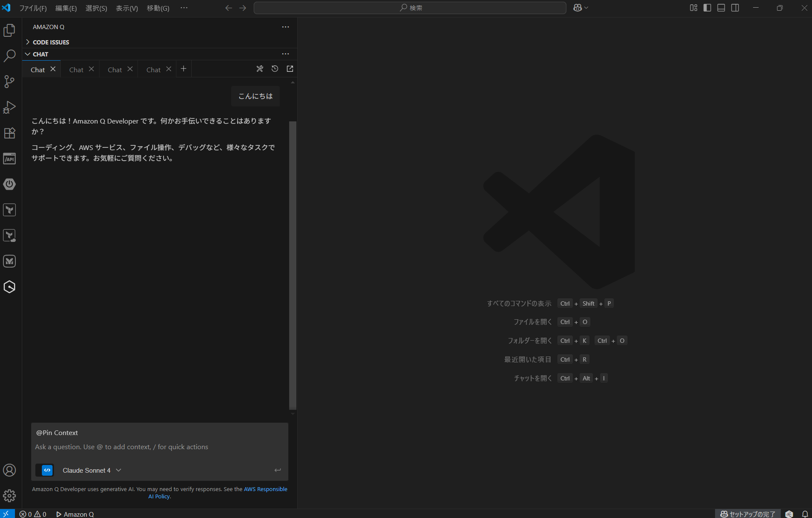Close the fourth Chat tab

click(169, 69)
